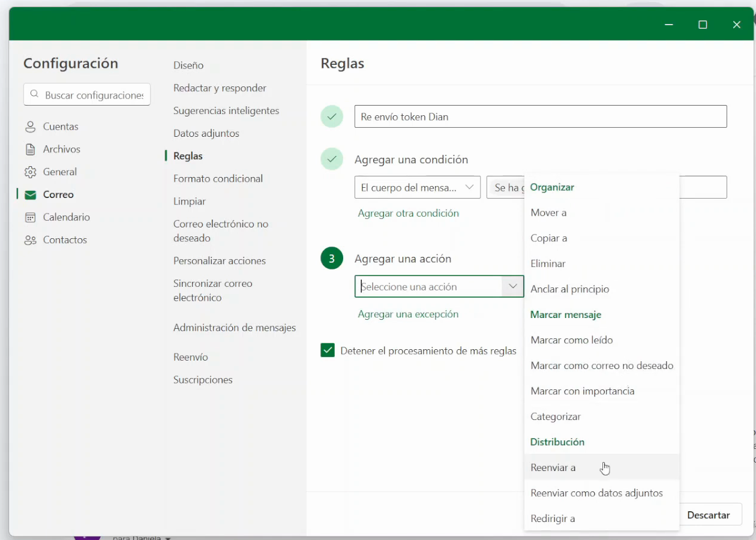
Task: Go to the Cuentas category
Action: point(61,127)
